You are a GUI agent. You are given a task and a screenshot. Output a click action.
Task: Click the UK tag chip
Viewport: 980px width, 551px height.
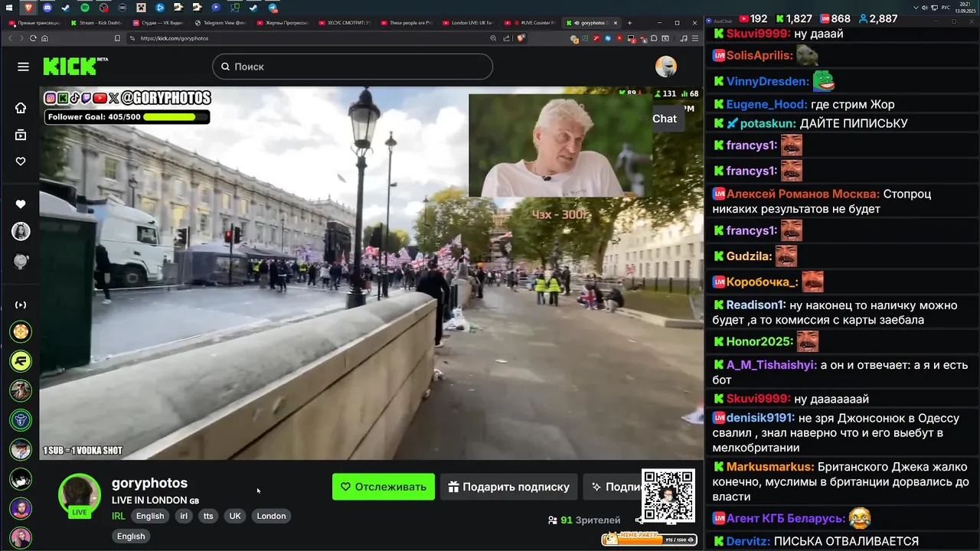pyautogui.click(x=235, y=516)
